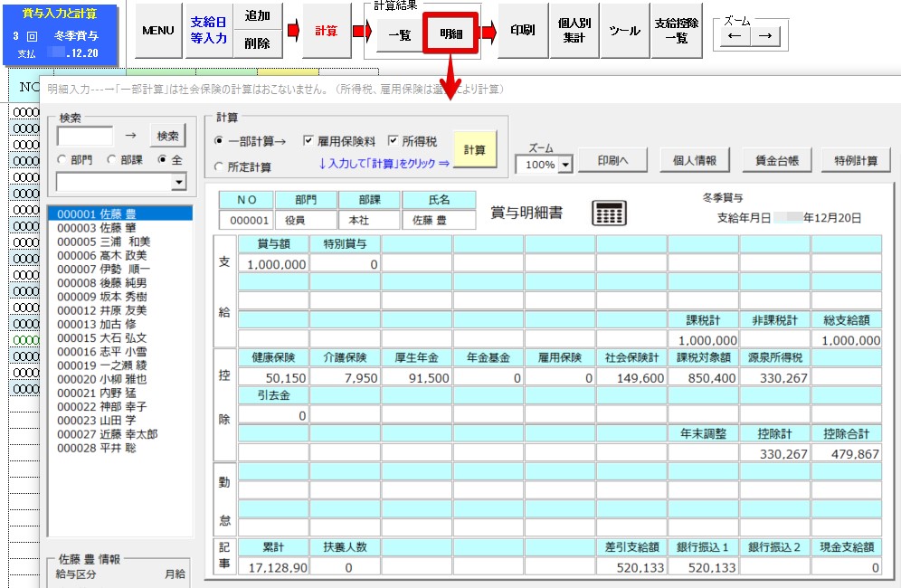Image resolution: width=901 pixels, height=588 pixels.
Task: Select the 部門 search radio button
Action: (x=62, y=159)
